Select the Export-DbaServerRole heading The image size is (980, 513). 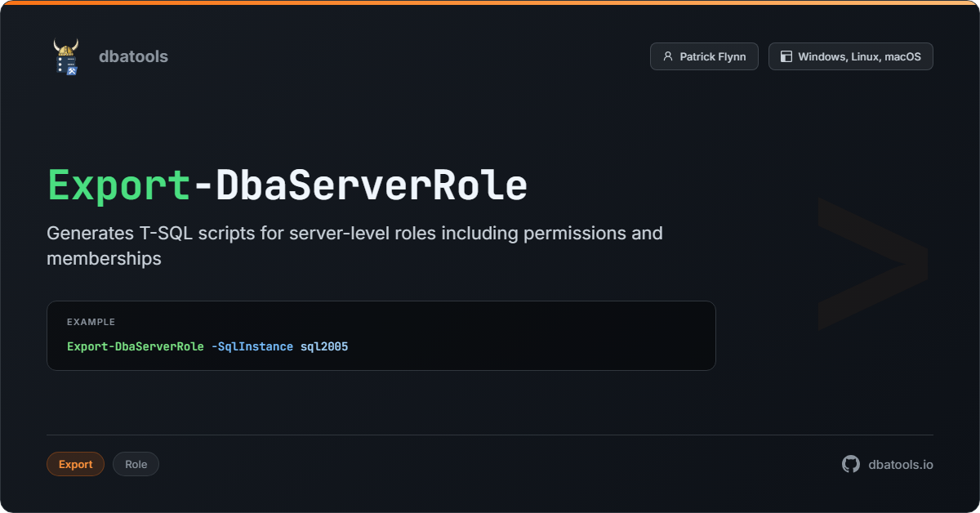pyautogui.click(x=287, y=185)
